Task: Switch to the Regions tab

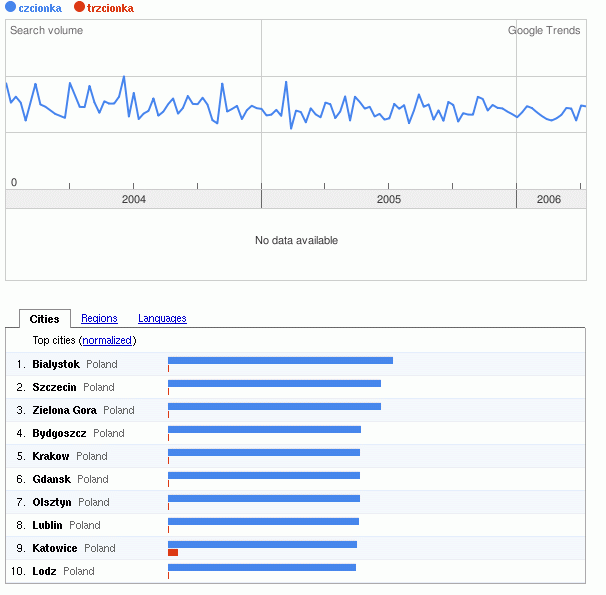Action: (x=99, y=319)
